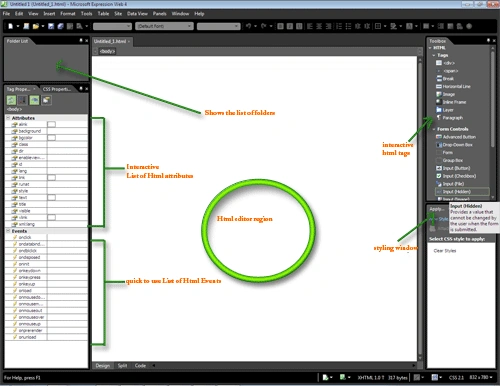Toggle the second Tag Properties view button
This screenshot has height=386, width=500.
click(x=23, y=100)
